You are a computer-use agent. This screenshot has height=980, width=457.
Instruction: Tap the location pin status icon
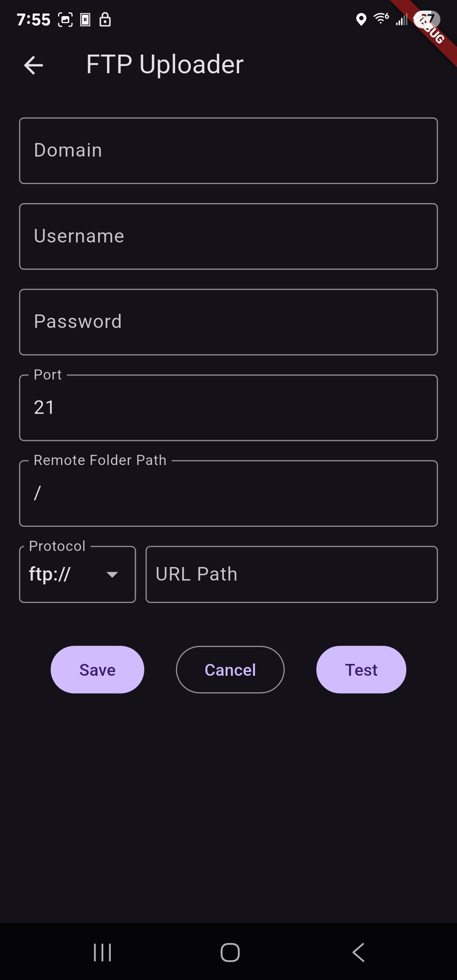point(361,19)
